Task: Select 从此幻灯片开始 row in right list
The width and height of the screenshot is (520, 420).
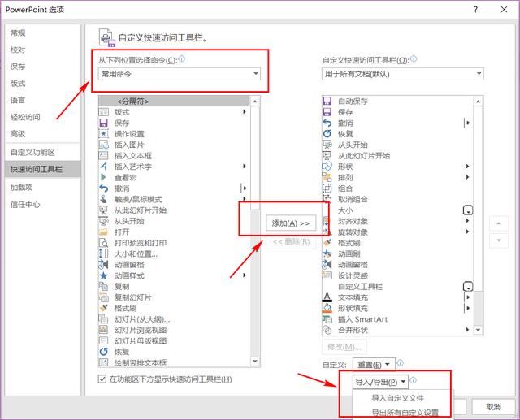Action: pyautogui.click(x=397, y=155)
